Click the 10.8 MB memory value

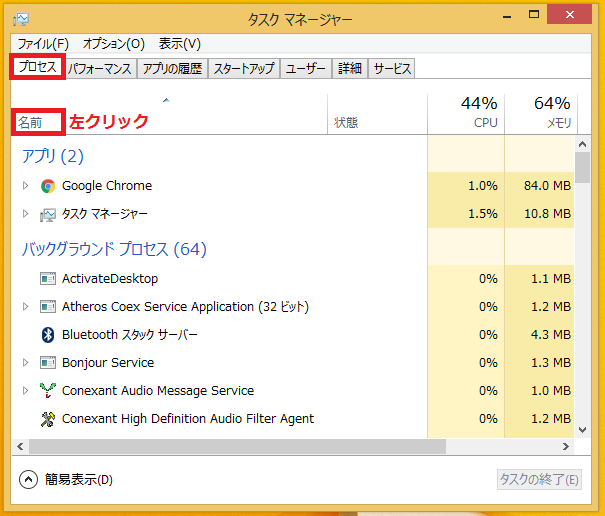coord(547,213)
